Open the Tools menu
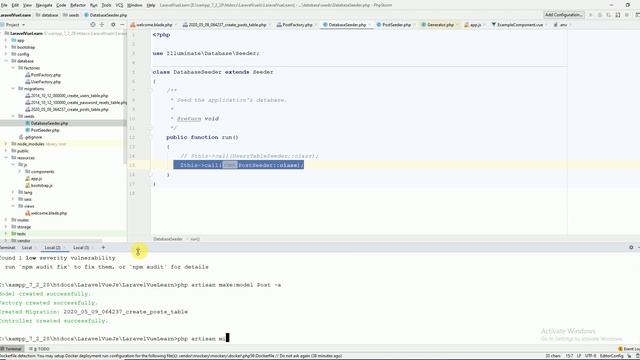Viewport: 640px width, 360px height. tap(106, 5)
